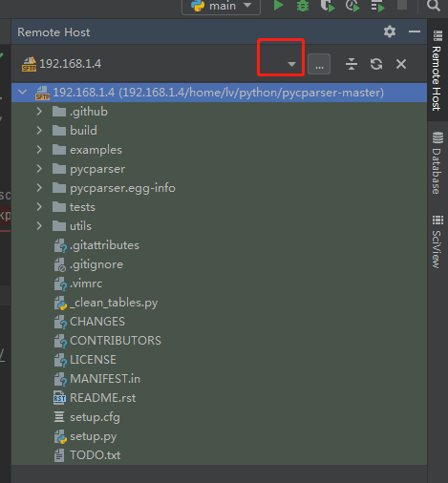This screenshot has width=448, height=483.
Task: Disconnect from remote host with X icon
Action: tap(401, 64)
